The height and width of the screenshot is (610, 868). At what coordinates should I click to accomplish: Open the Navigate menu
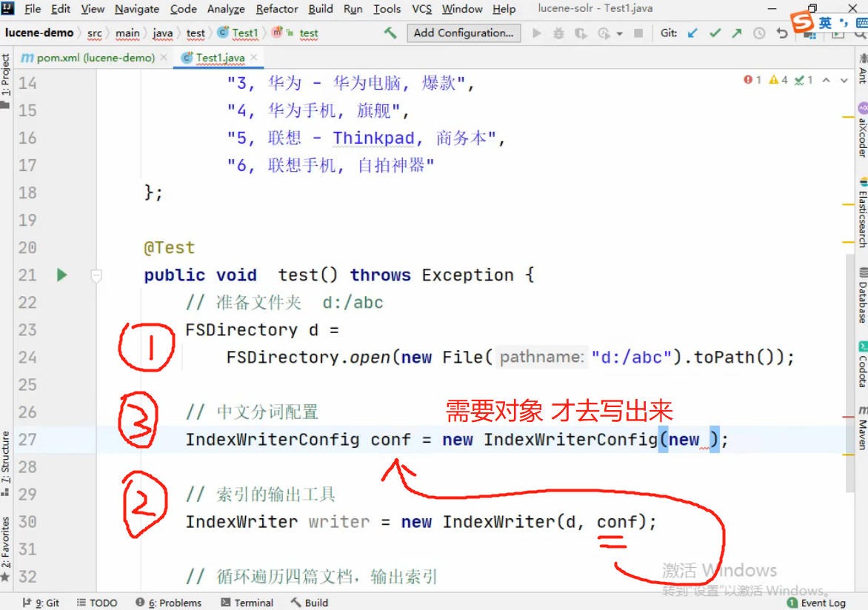137,9
